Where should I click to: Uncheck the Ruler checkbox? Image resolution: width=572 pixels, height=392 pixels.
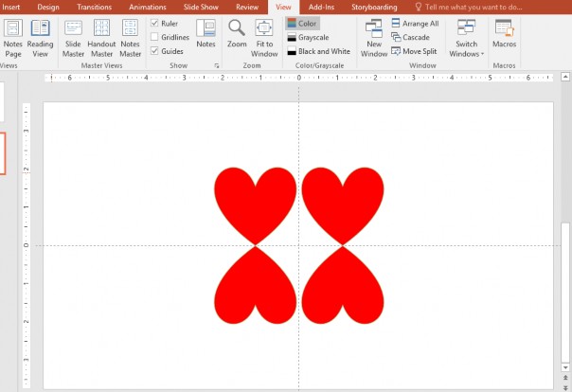click(155, 24)
